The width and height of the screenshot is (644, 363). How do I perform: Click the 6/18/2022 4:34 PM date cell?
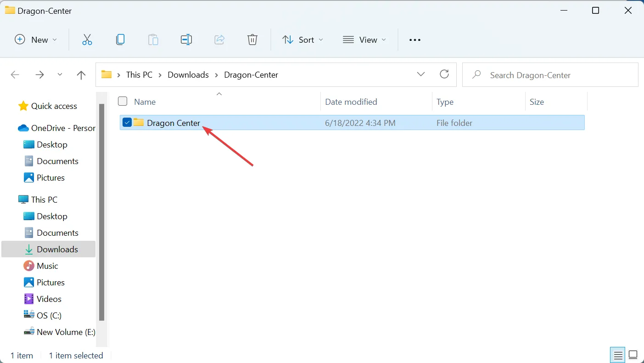[360, 123]
